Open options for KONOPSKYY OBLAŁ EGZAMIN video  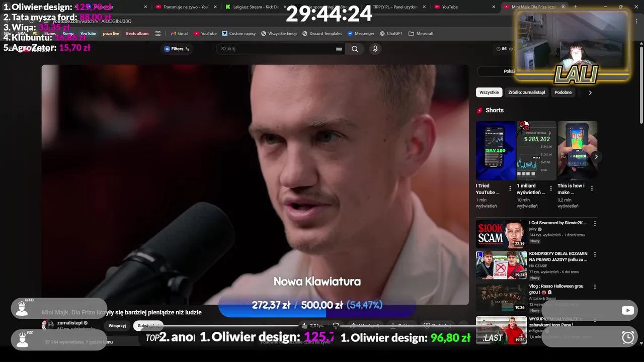coord(595,255)
